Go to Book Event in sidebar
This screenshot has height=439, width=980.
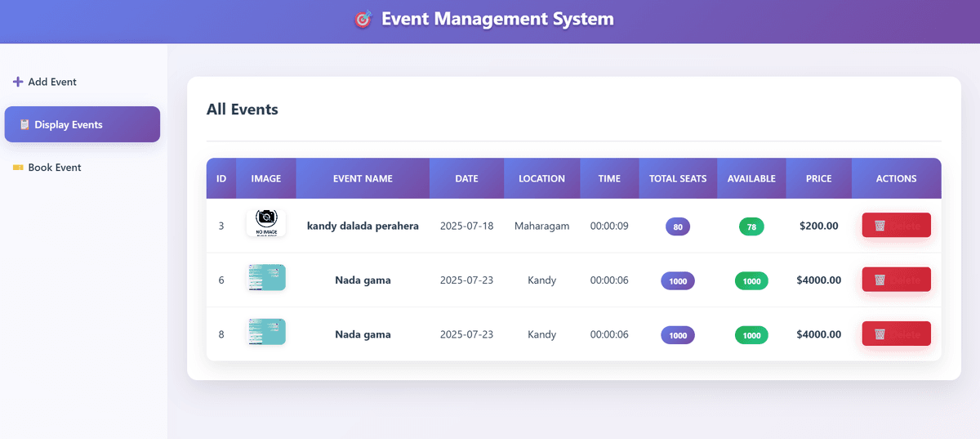point(82,168)
